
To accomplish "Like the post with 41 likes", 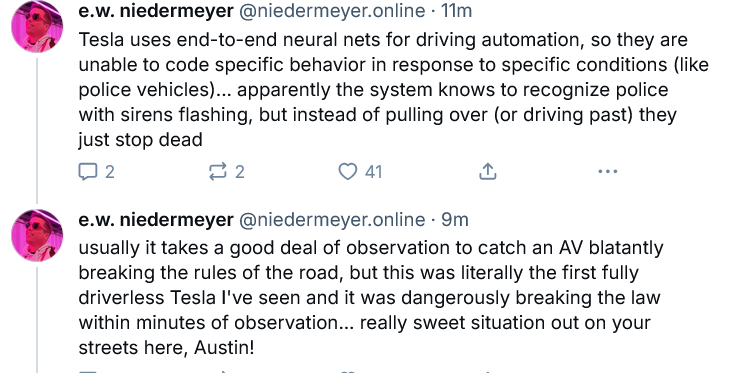I will pyautogui.click(x=347, y=172).
